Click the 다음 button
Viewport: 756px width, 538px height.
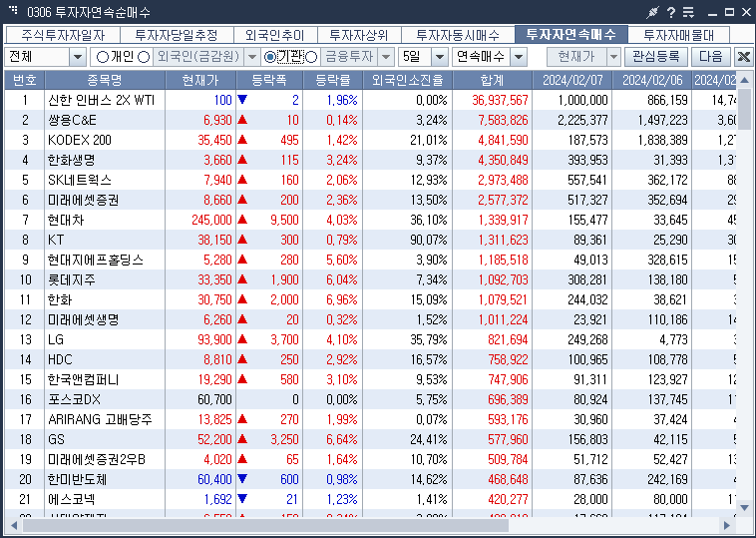click(x=711, y=57)
